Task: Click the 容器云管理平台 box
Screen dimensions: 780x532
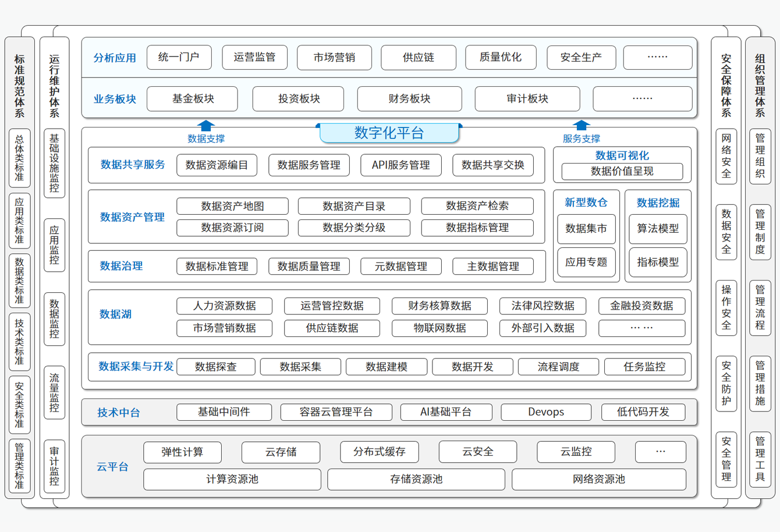Action: 336,412
